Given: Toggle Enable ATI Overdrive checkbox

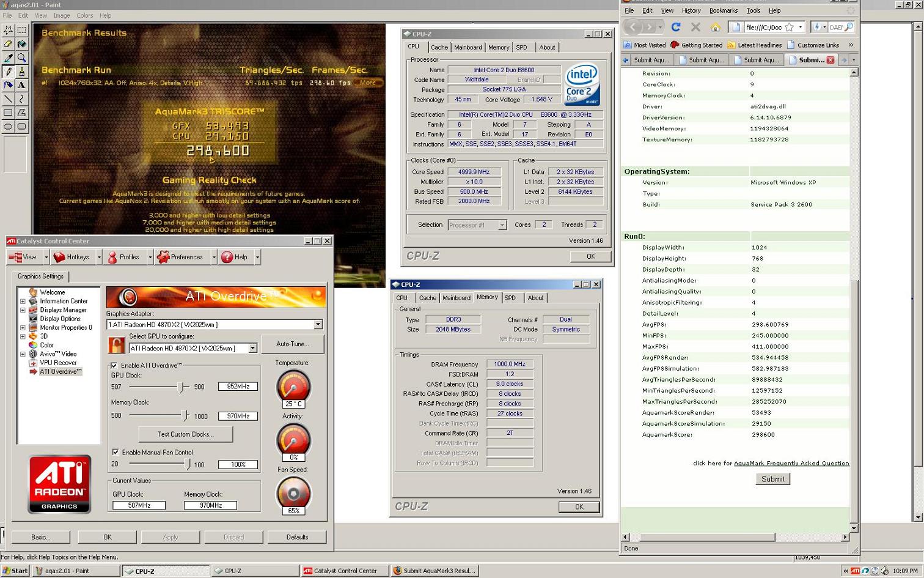Looking at the screenshot, I should coord(114,366).
